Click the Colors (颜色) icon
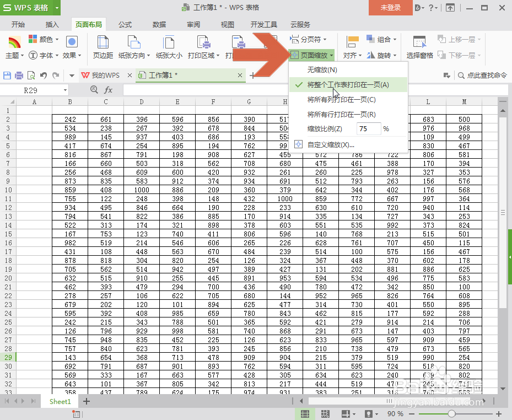Image resolution: width=512 pixels, height=420 pixels. tap(33, 39)
